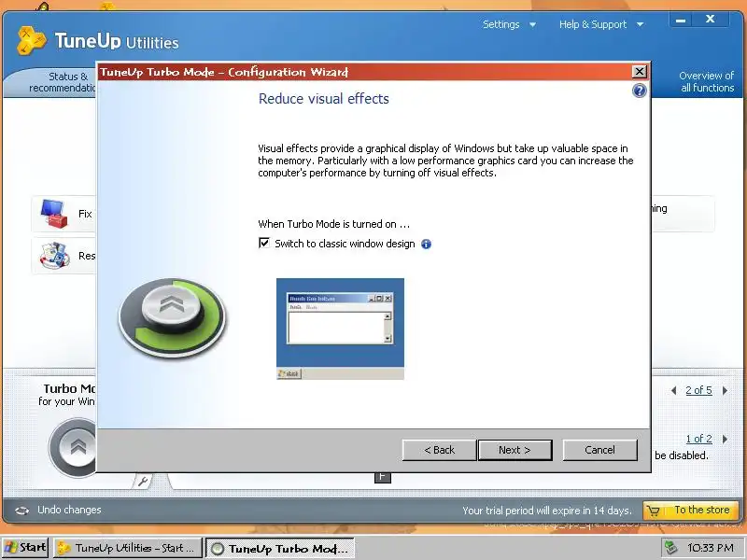Image resolution: width=747 pixels, height=560 pixels.
Task: Switch to TuneUp Turbo Mode taskbar item
Action: pyautogui.click(x=280, y=548)
